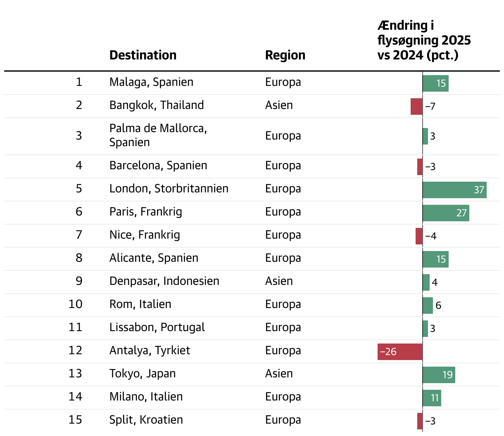Click the Europa region cell for Barcelona
Image resolution: width=504 pixels, height=436 pixels.
(x=283, y=166)
